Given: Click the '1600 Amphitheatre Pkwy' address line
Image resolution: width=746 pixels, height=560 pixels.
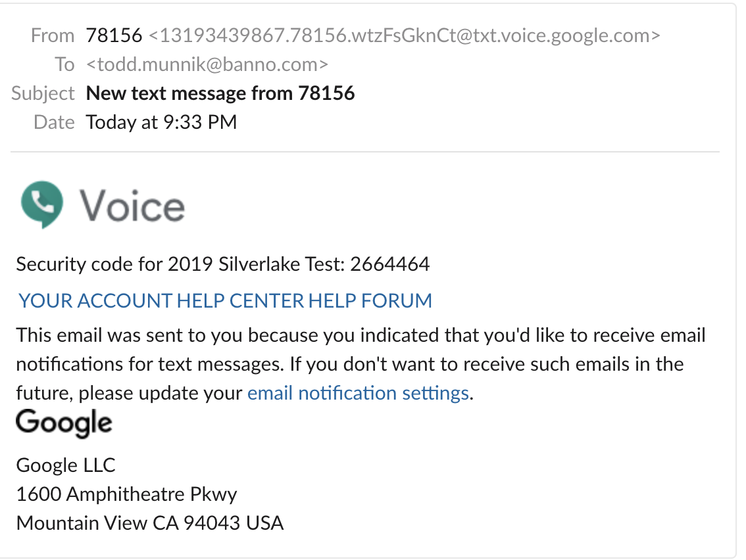Looking at the screenshot, I should coord(126,494).
